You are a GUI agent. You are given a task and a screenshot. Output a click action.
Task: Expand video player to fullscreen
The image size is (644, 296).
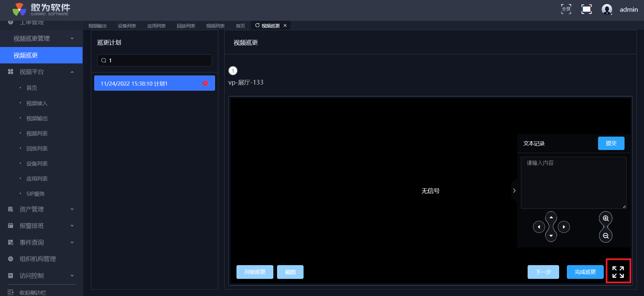(618, 272)
